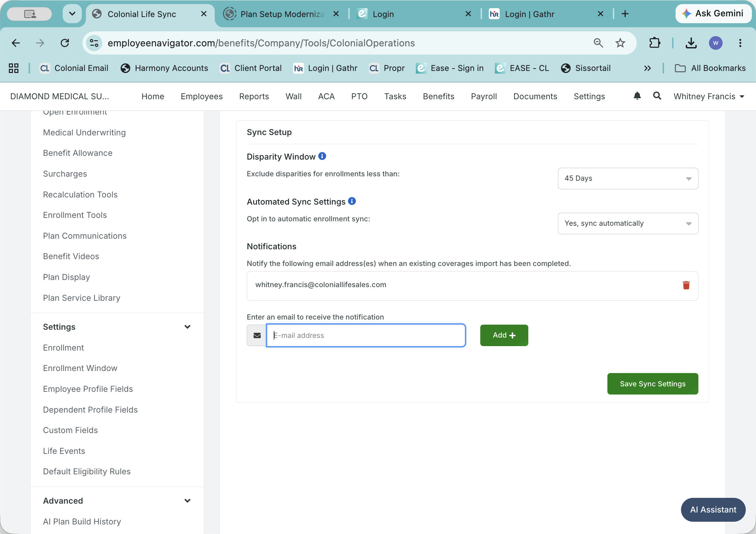Open Chrome three-dot menu
Screen dimensions: 756x534
pos(740,43)
